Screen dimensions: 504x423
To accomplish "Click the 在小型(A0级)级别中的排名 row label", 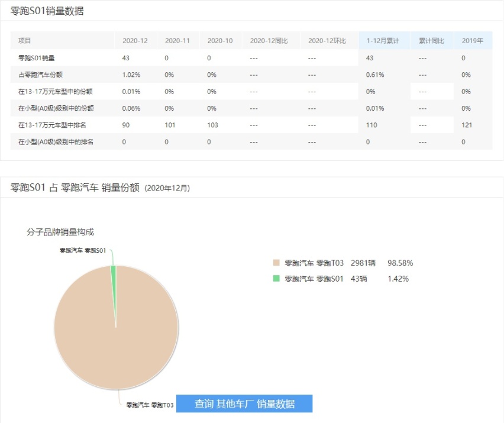I will (56, 142).
